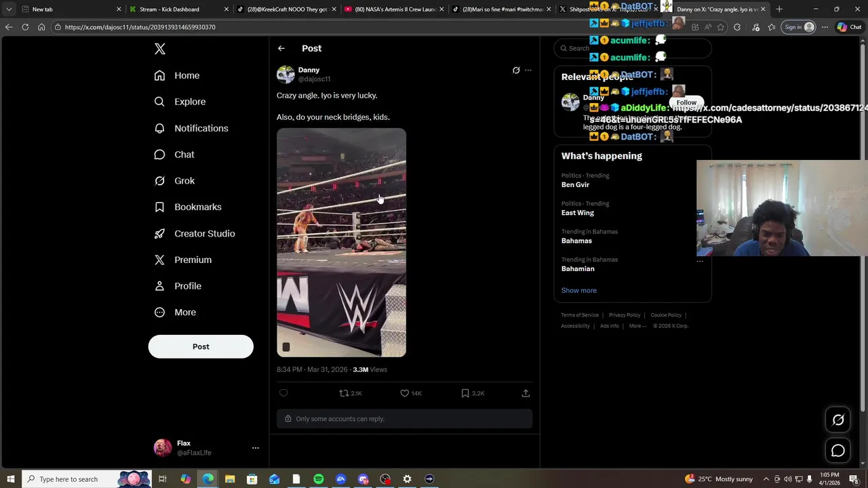Click the browser refresh button
This screenshot has width=868, height=488.
(x=25, y=27)
